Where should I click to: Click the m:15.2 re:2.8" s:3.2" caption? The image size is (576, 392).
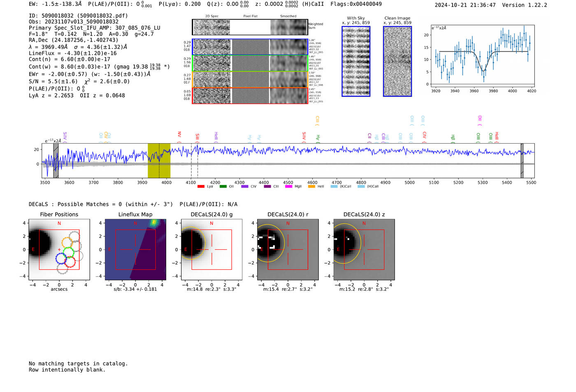[x=364, y=289]
